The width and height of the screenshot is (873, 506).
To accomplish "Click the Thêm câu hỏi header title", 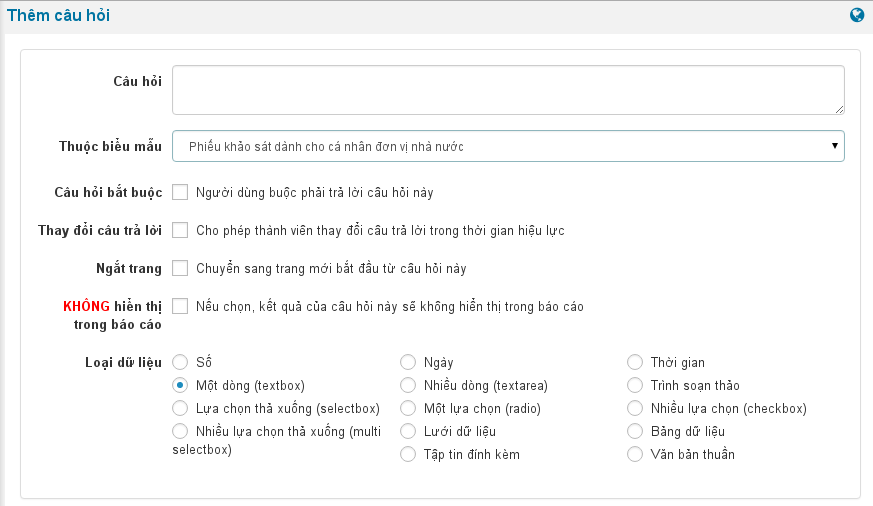I will coord(58,15).
